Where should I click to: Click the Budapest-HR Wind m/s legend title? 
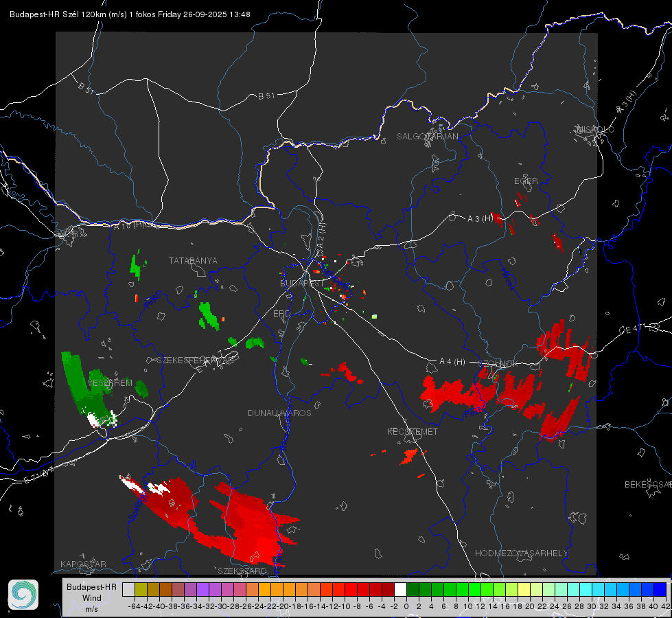coord(91,597)
